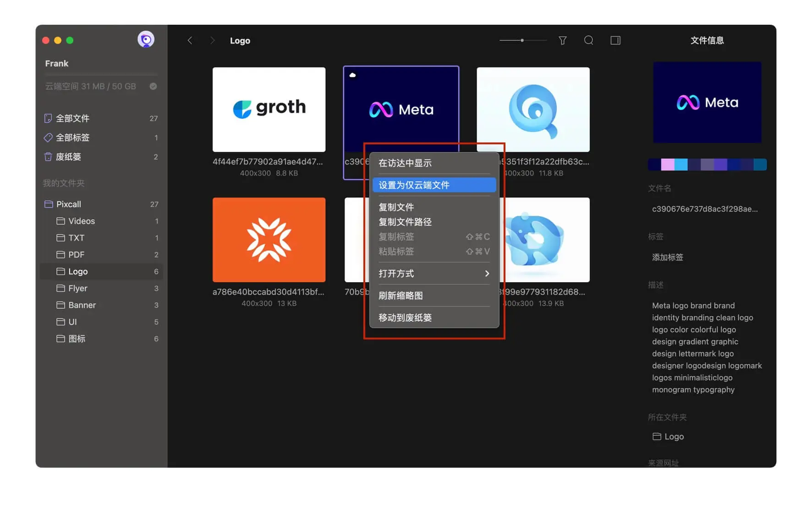812x514 pixels.
Task: Click file name a786e40bccabd30d4113bf...
Action: [x=268, y=291]
